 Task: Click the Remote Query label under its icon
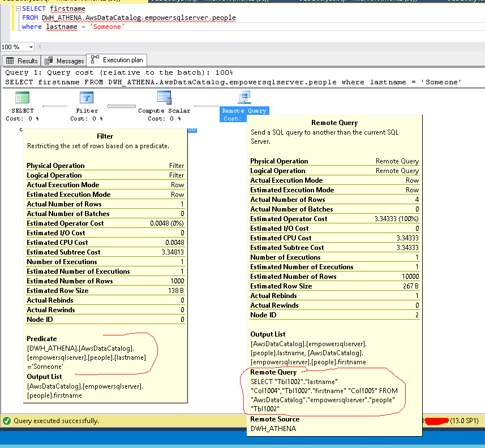tap(244, 111)
